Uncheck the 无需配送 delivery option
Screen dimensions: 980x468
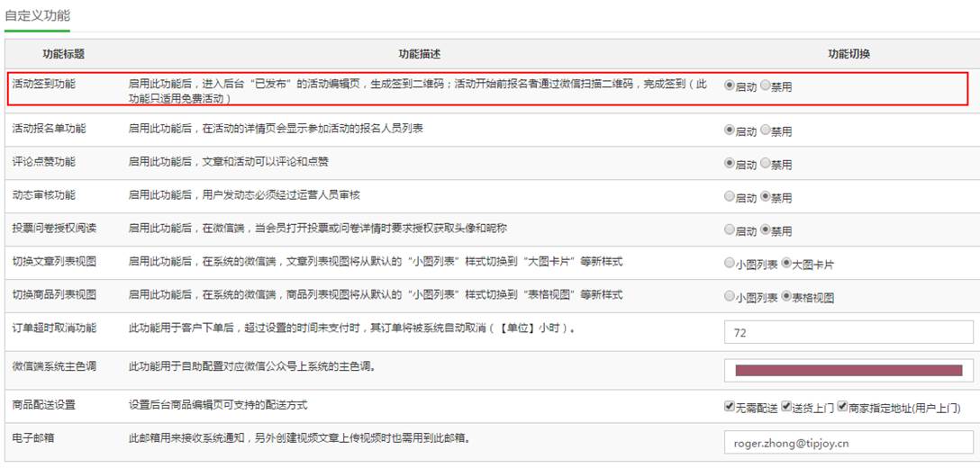(730, 407)
